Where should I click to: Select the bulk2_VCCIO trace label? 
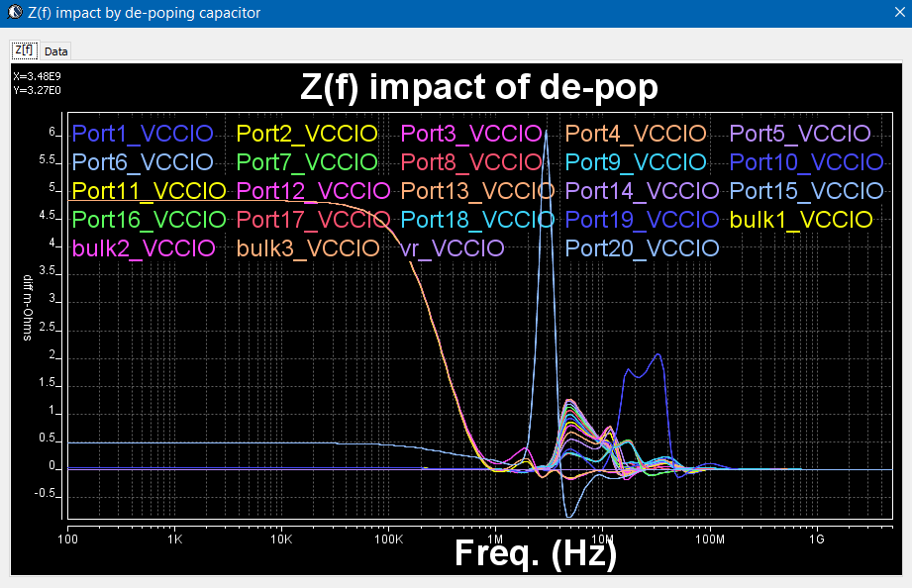point(144,248)
